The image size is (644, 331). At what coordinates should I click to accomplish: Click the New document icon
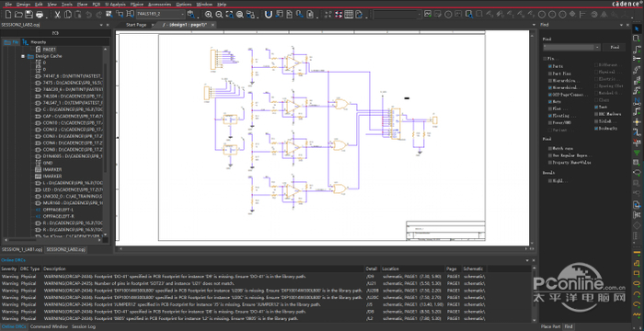click(x=8, y=15)
